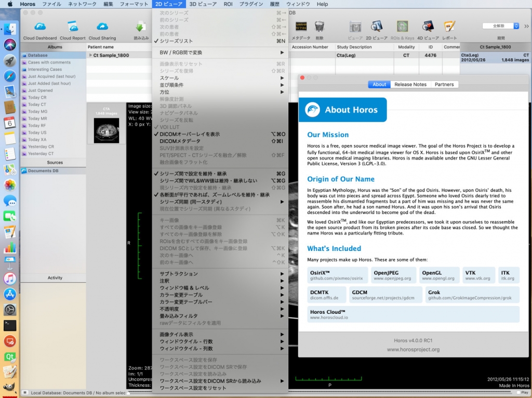Image resolution: width=532 pixels, height=398 pixels.
Task: Select シリーズ間でWL&WW値は維持・継承しない
Action: coord(220,180)
